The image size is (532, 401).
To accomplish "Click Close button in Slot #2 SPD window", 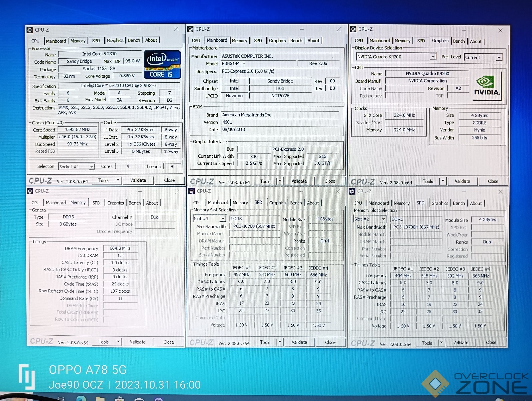I will coord(491,343).
